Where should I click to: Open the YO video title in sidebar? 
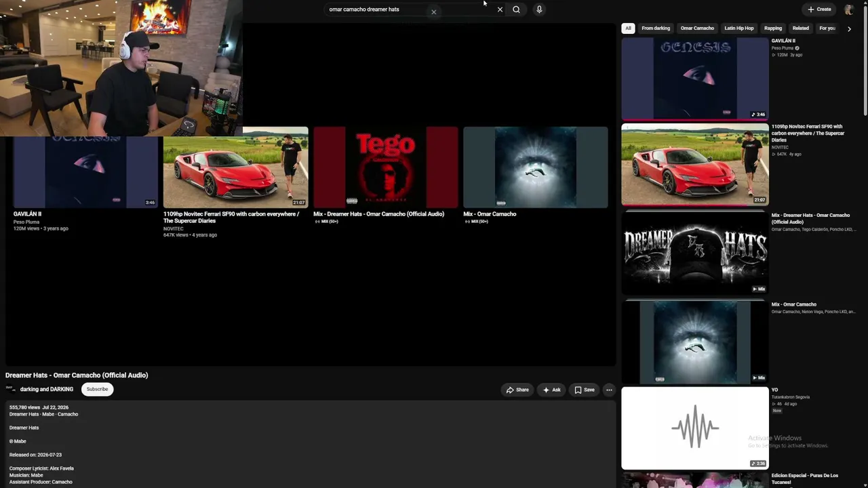pos(774,390)
